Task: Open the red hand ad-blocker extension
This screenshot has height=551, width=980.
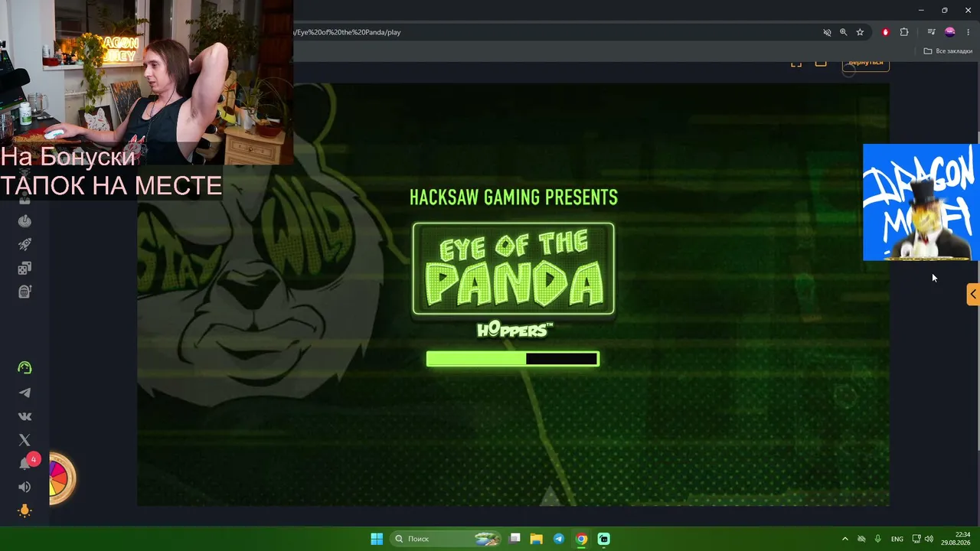Action: click(886, 32)
